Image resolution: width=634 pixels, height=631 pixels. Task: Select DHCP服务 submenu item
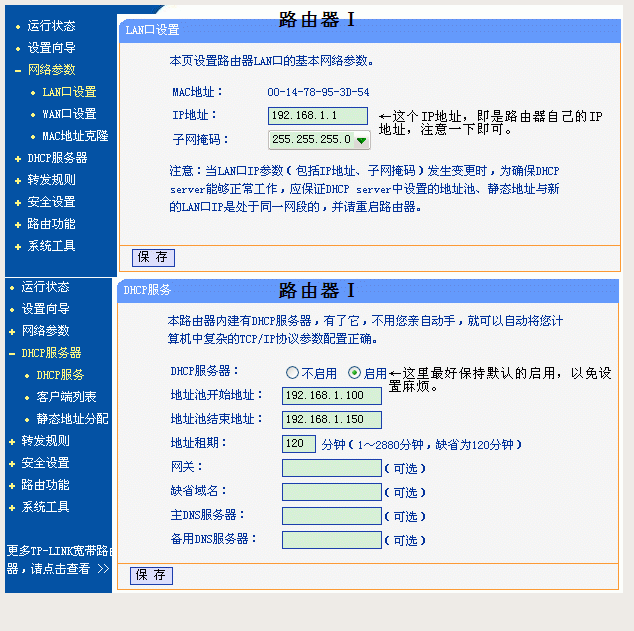pos(60,375)
